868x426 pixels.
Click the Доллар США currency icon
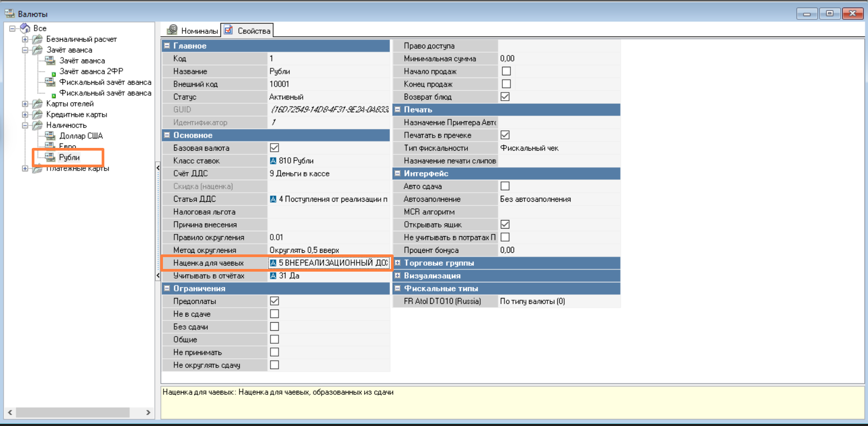point(50,136)
